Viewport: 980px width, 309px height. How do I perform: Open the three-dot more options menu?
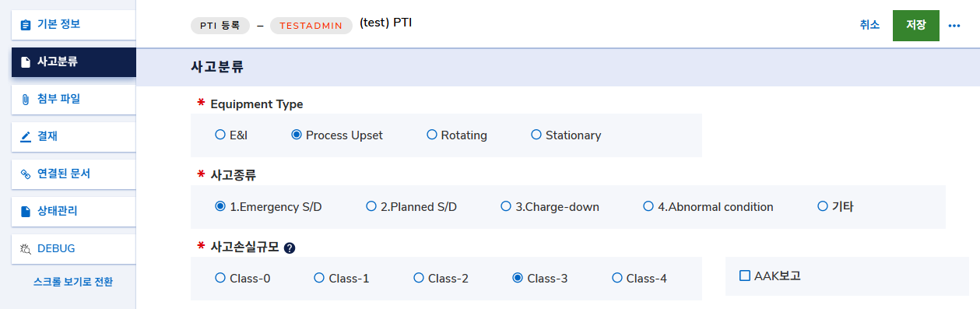coord(954,26)
